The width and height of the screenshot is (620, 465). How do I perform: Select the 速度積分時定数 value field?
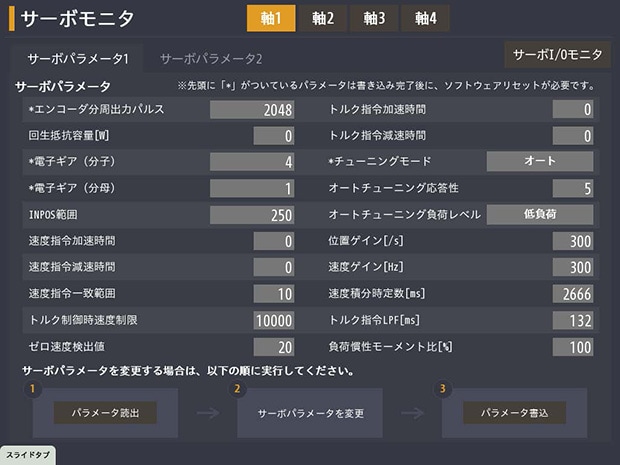pyautogui.click(x=573, y=294)
